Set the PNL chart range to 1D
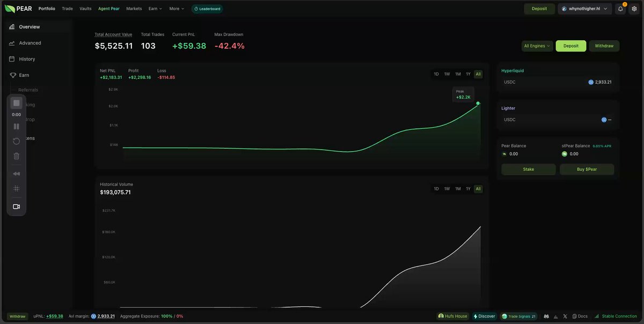644x324 pixels. point(436,74)
